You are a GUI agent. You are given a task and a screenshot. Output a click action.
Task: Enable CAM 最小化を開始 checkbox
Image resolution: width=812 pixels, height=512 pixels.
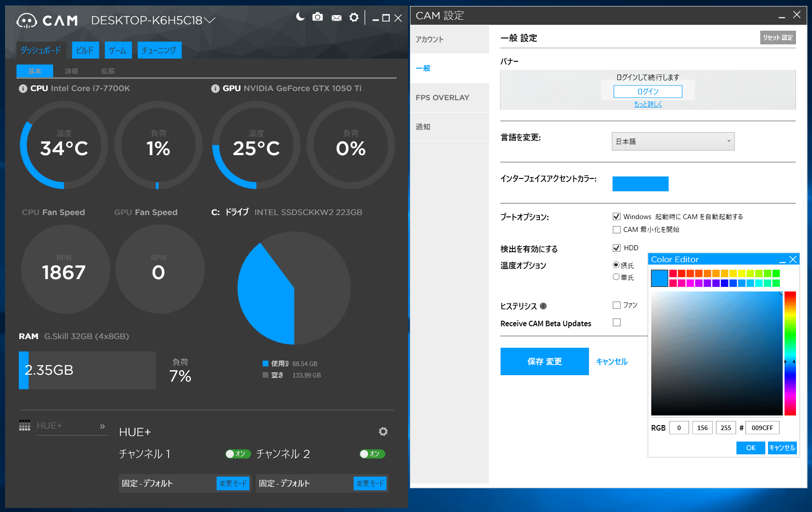tap(616, 229)
